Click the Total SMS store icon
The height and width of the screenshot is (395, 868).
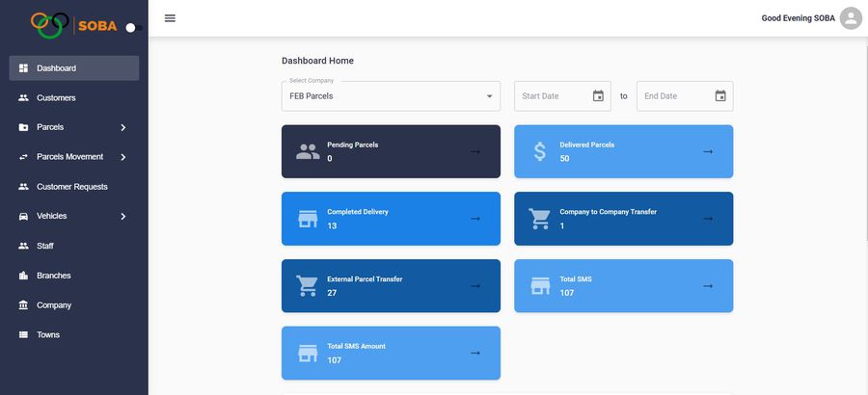[540, 286]
